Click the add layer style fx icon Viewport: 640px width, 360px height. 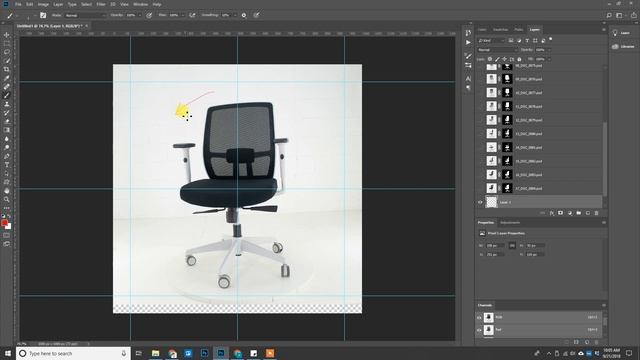551,213
